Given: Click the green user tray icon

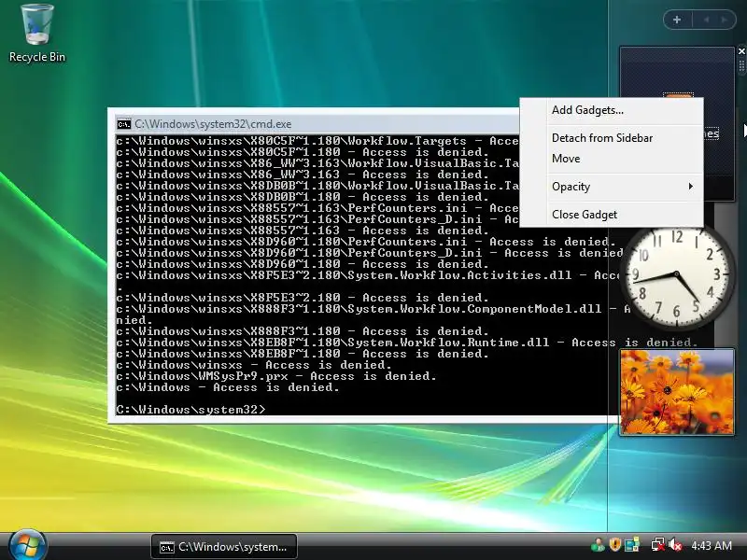Looking at the screenshot, I should click(x=597, y=545).
